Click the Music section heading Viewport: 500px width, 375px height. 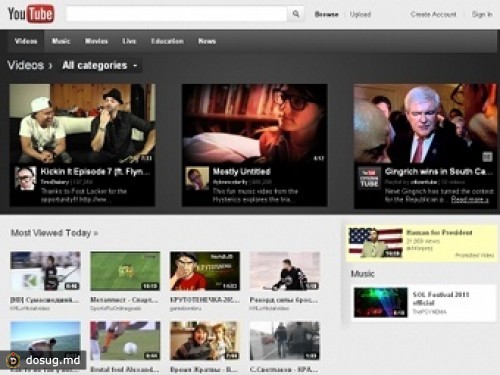click(x=363, y=274)
